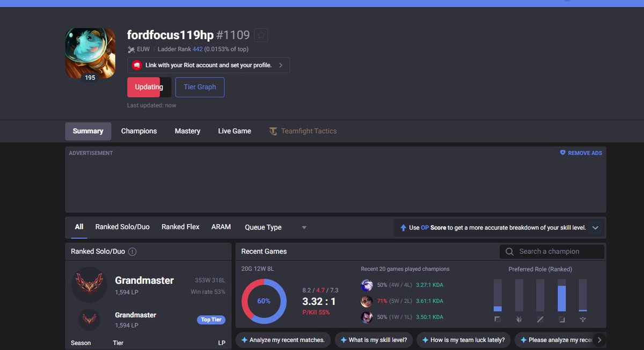Image resolution: width=644 pixels, height=350 pixels.
Task: Click the level 195 badge on avatar
Action: point(90,78)
